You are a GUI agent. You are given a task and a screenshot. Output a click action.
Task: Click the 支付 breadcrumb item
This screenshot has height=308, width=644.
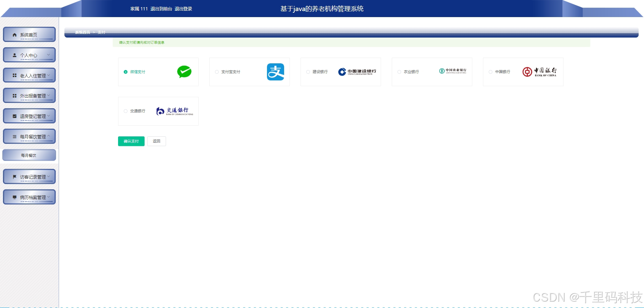(x=101, y=32)
